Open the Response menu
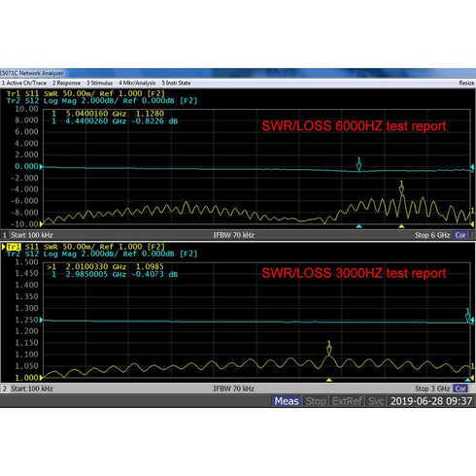476x476 pixels. click(66, 83)
